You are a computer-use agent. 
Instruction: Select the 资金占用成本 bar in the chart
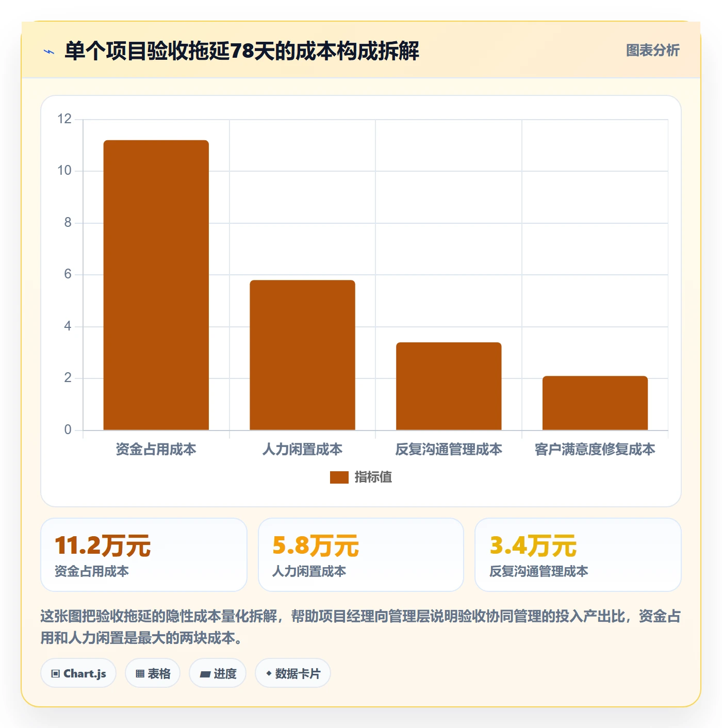click(x=156, y=285)
